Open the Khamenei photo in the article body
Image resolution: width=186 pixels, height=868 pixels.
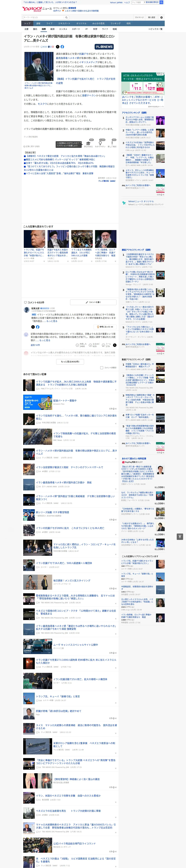[x=39, y=67]
